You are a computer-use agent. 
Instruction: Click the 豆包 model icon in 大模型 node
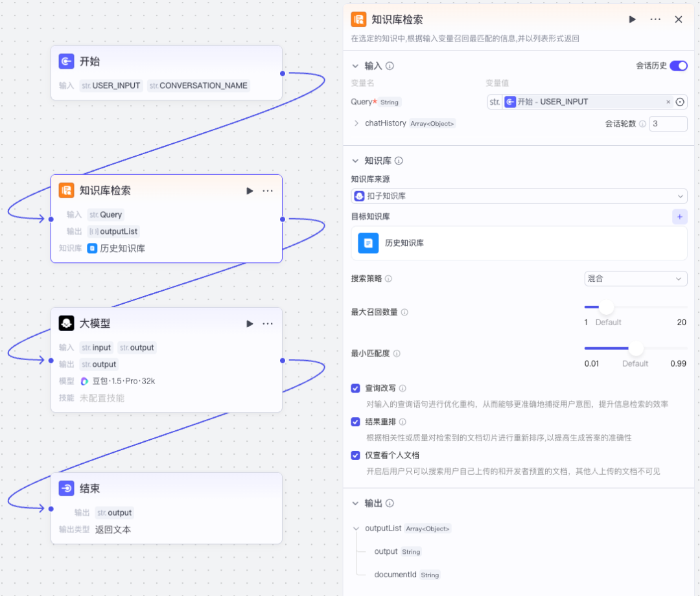point(85,382)
